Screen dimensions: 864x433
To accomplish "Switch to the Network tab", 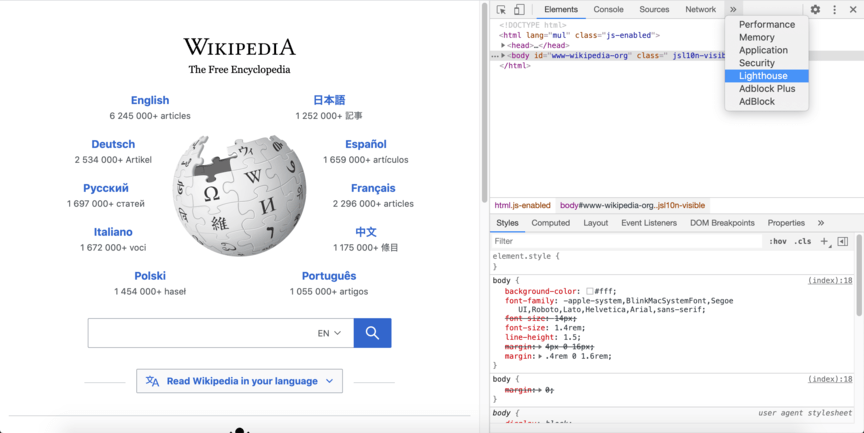I will [700, 9].
